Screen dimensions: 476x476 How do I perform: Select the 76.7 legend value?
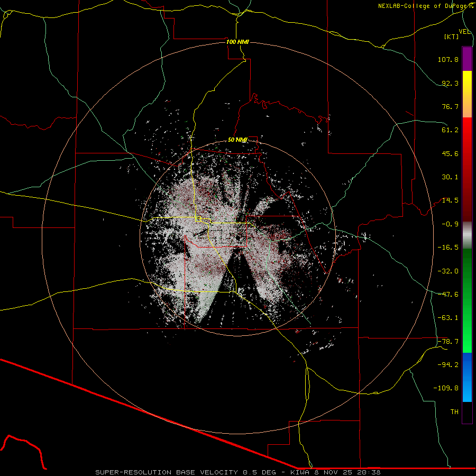[450, 106]
